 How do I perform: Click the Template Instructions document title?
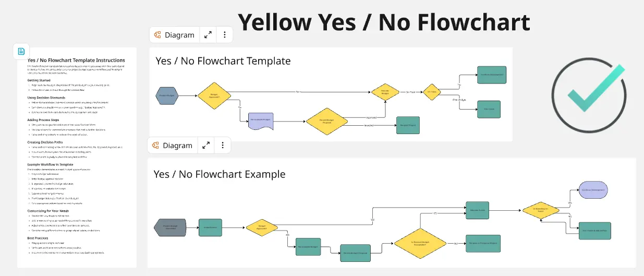(76, 61)
